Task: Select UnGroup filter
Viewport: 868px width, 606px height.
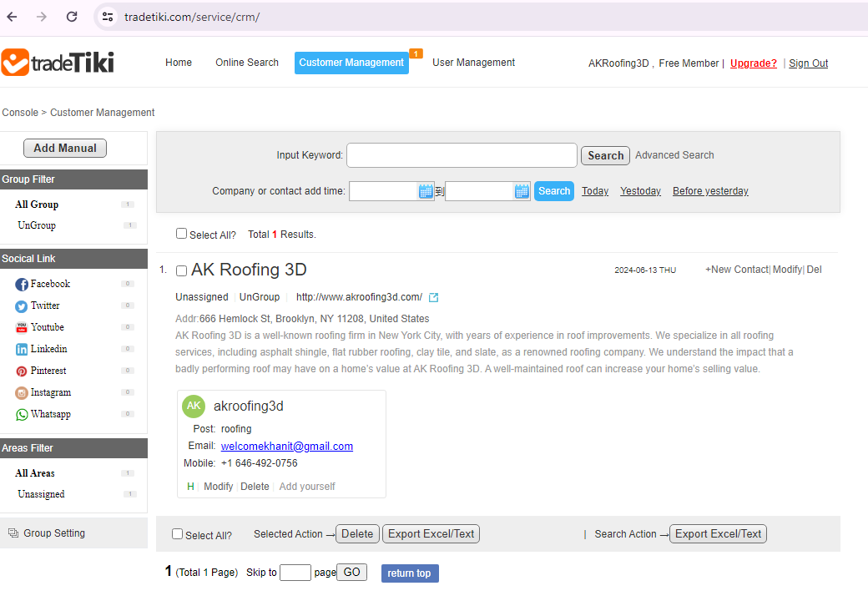Action: coord(37,225)
